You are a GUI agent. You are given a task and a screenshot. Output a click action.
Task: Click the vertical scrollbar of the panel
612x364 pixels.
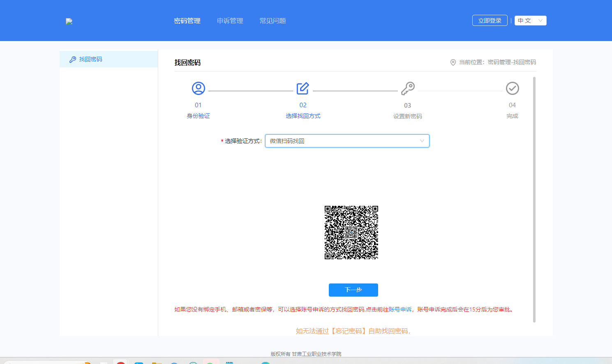pos(534,200)
